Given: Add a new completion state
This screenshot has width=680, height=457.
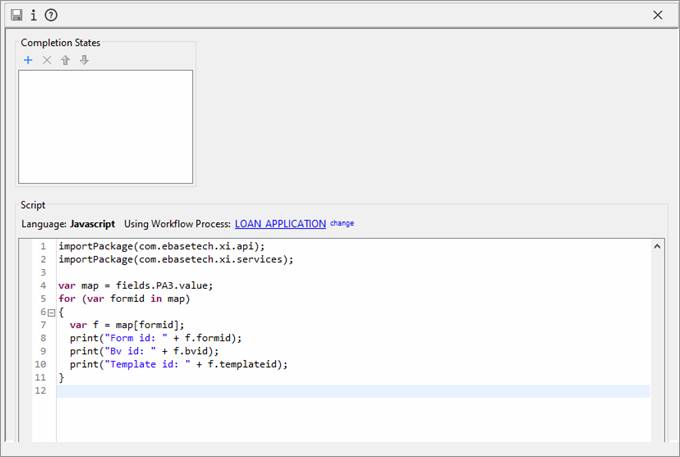Looking at the screenshot, I should click(x=28, y=60).
